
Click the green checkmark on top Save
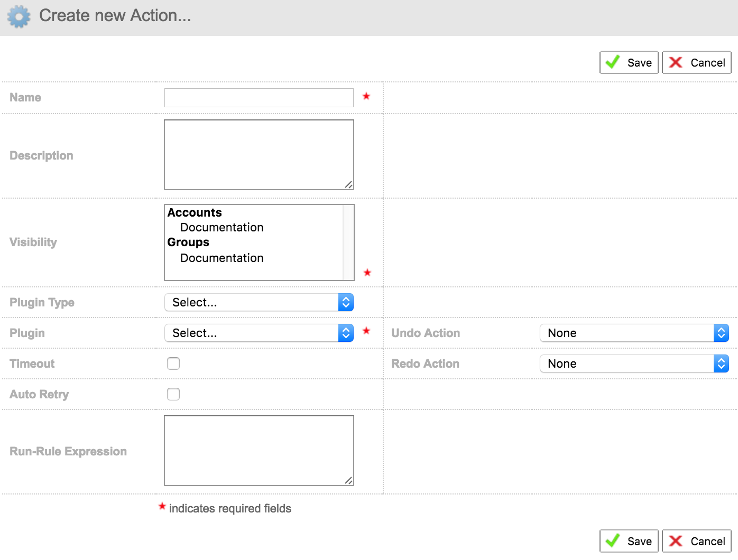[x=613, y=62]
